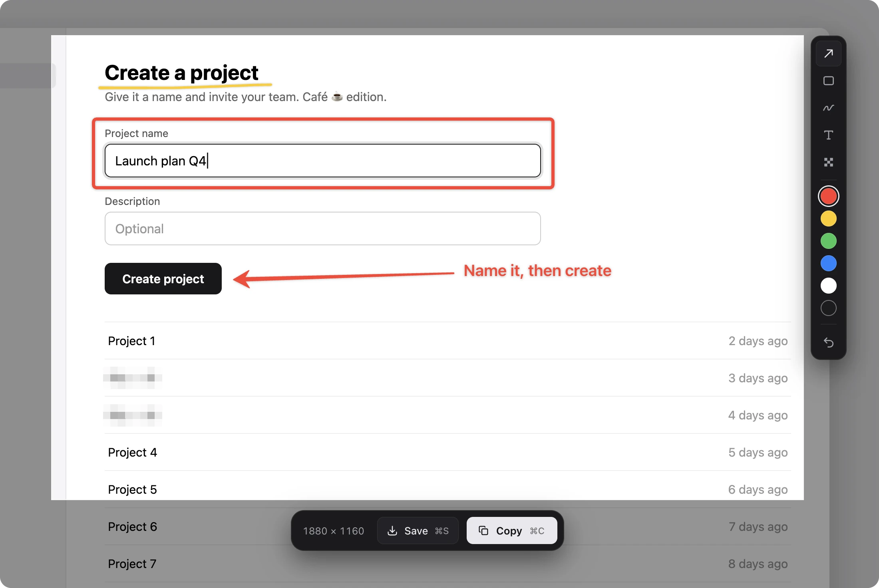Open the Project 1 row
This screenshot has width=879, height=588.
pyautogui.click(x=447, y=341)
